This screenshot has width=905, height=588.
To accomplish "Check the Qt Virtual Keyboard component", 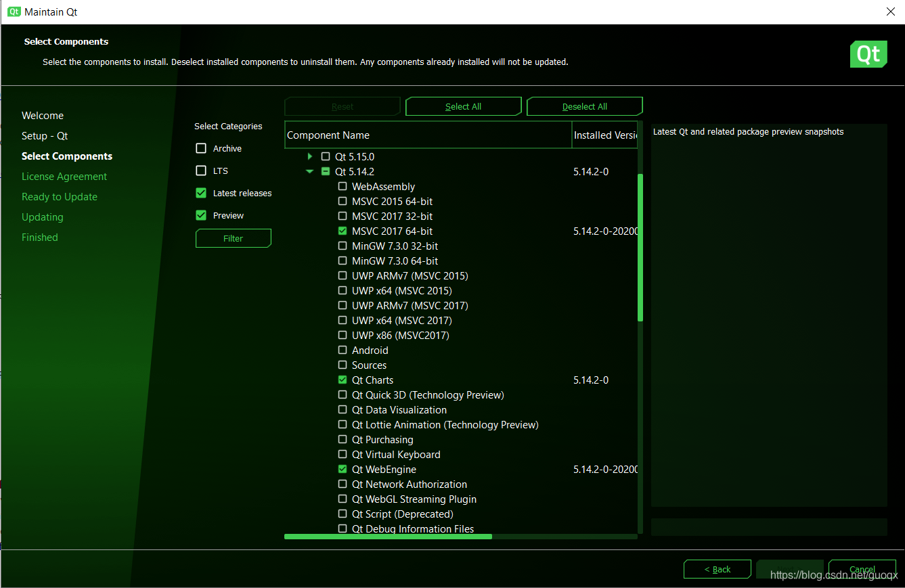I will coord(343,454).
